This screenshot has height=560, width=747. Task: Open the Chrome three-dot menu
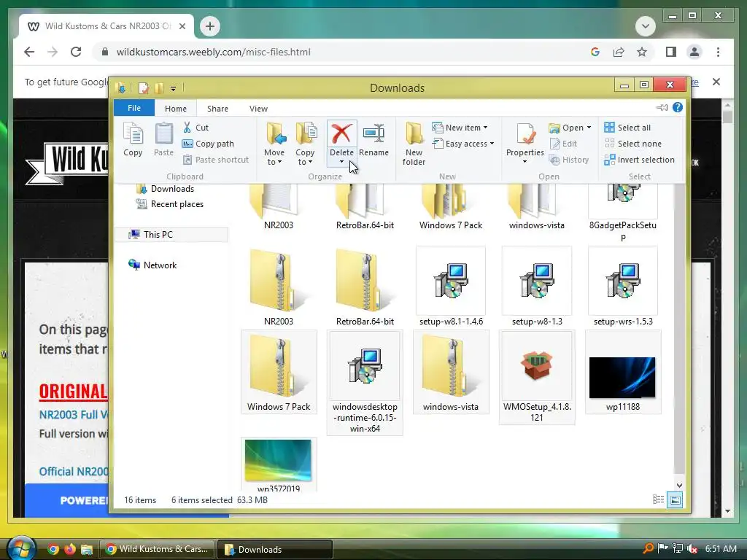pyautogui.click(x=718, y=52)
